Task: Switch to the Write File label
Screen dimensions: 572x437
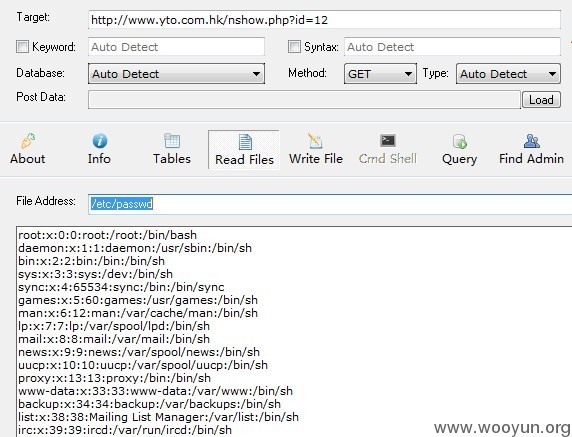Action: tap(316, 159)
